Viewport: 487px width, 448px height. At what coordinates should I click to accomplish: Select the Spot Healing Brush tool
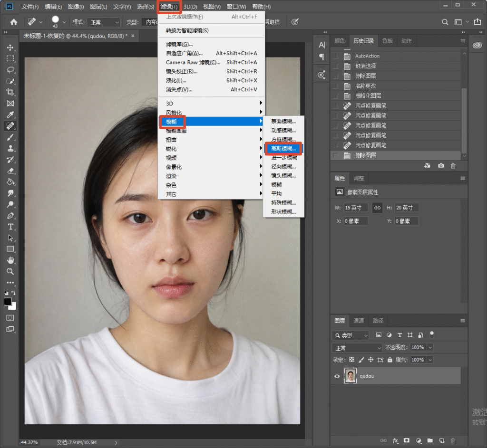10,126
